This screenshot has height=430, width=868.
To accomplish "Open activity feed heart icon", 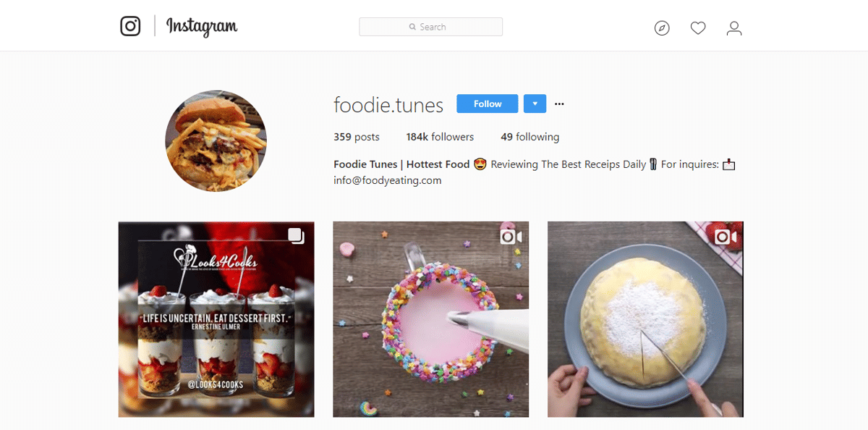I will [698, 28].
